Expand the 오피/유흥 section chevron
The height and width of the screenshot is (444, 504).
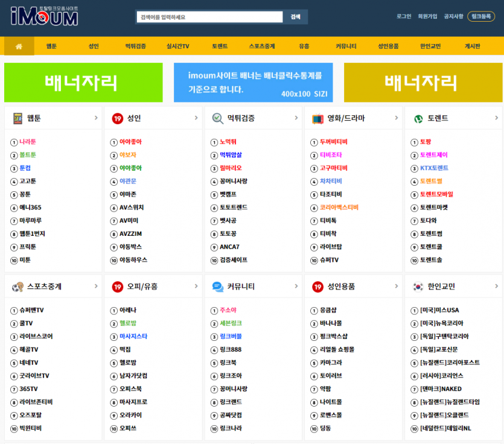coord(196,286)
